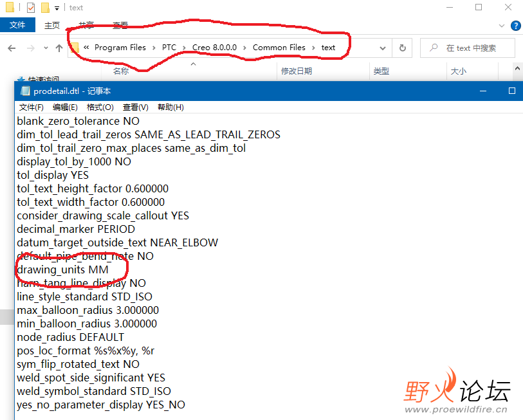Sort by 类型 column header
This screenshot has height=420, width=523.
[381, 71]
